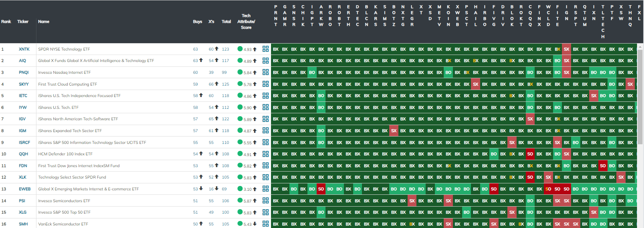
Task: Click the Rank column header
Action: click(x=6, y=22)
